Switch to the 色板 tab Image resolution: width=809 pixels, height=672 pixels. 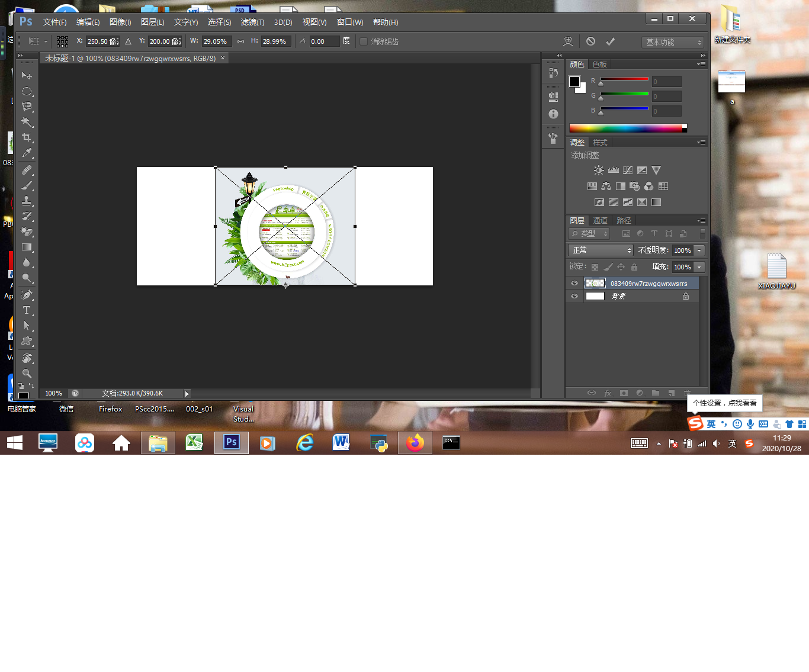(x=599, y=65)
